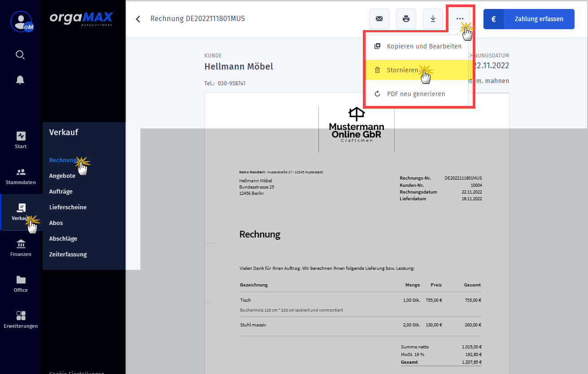Screen dimensions: 588x374
Task: Click the Lieferdatum value 18.11.2022
Action: [472, 198]
